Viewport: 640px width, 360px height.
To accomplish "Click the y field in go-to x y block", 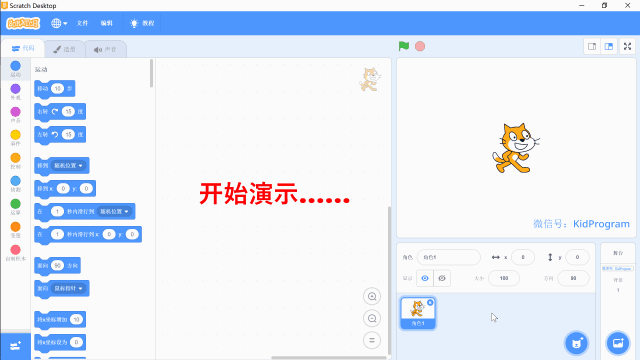I will tap(86, 189).
